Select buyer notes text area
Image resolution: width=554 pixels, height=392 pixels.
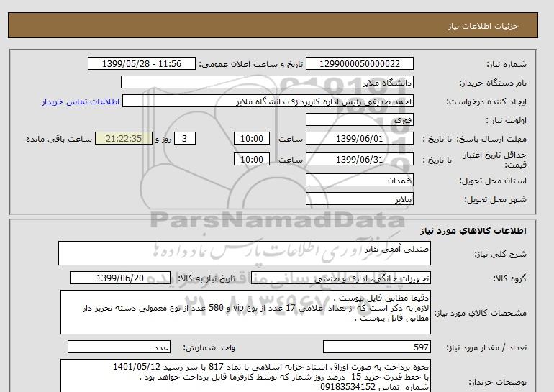(x=245, y=375)
